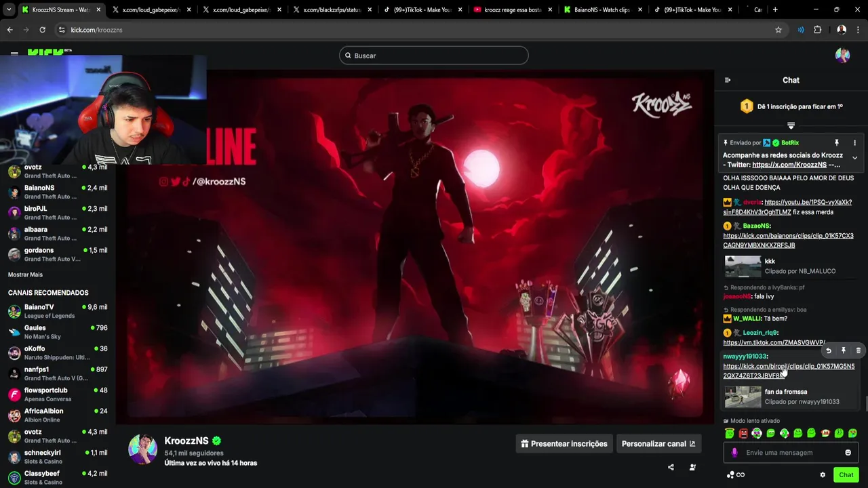Click the 'kkk' clip thumbnail
868x488 pixels.
point(743,266)
